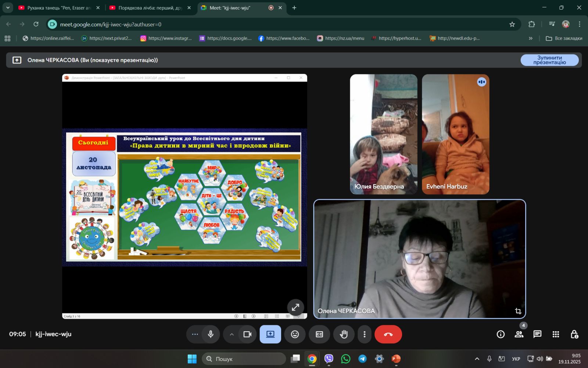
Task: Raise your hand in the meeting
Action: 344,334
